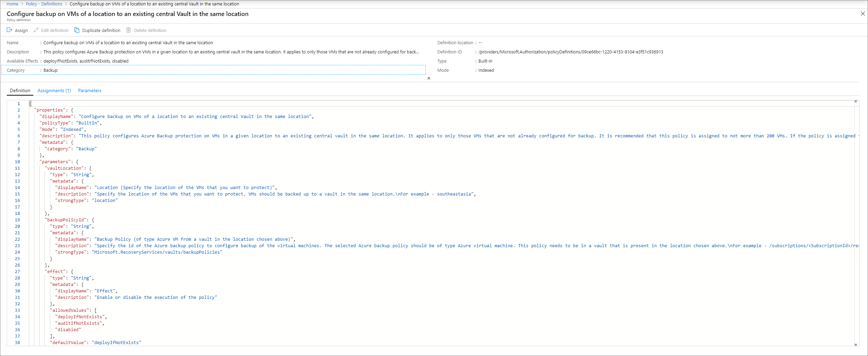Click the Edit definition pencil icon
Viewport: 868px width, 356px height.
click(x=36, y=30)
